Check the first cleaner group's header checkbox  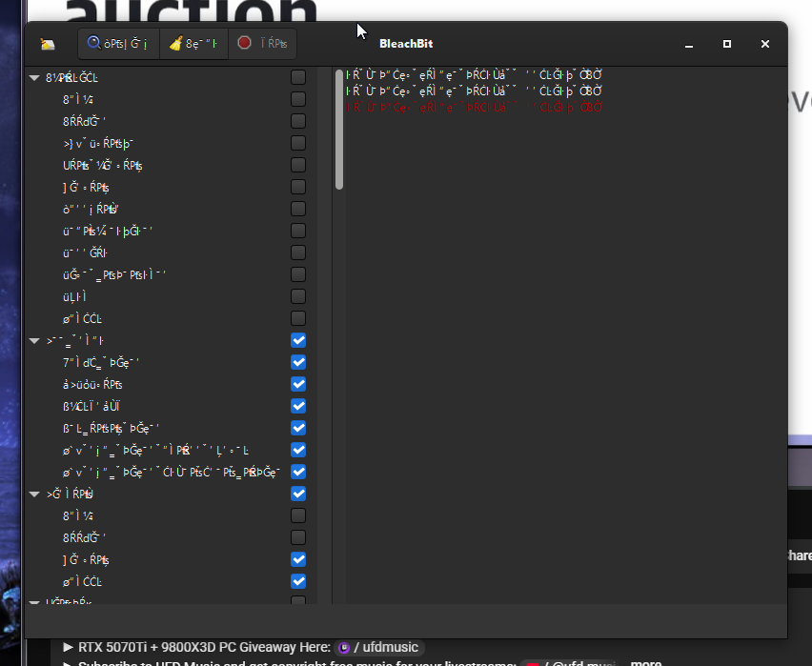click(x=298, y=77)
